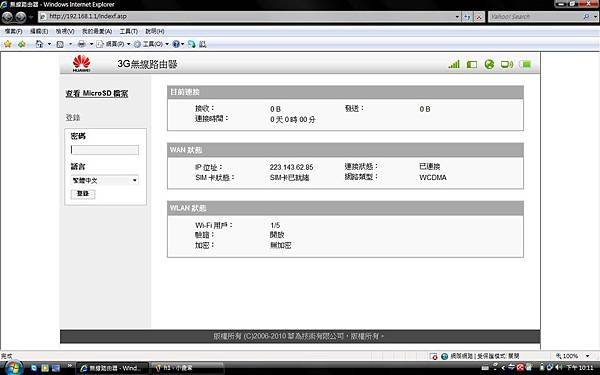Open the 工具(T) Tools menu
Screen dimensions: 600x375
coord(129,31)
